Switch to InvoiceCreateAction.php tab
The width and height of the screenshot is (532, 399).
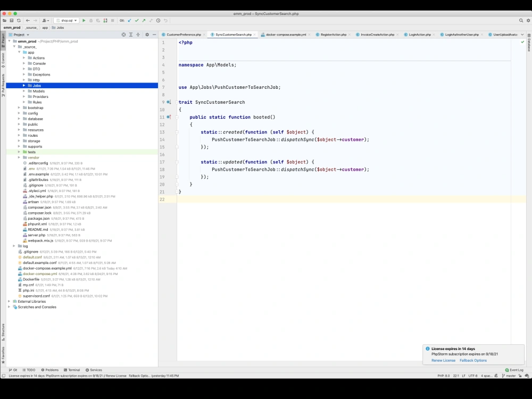[x=377, y=35]
